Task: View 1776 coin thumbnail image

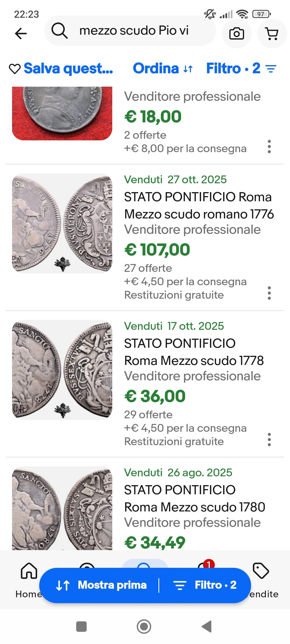Action: [x=62, y=223]
